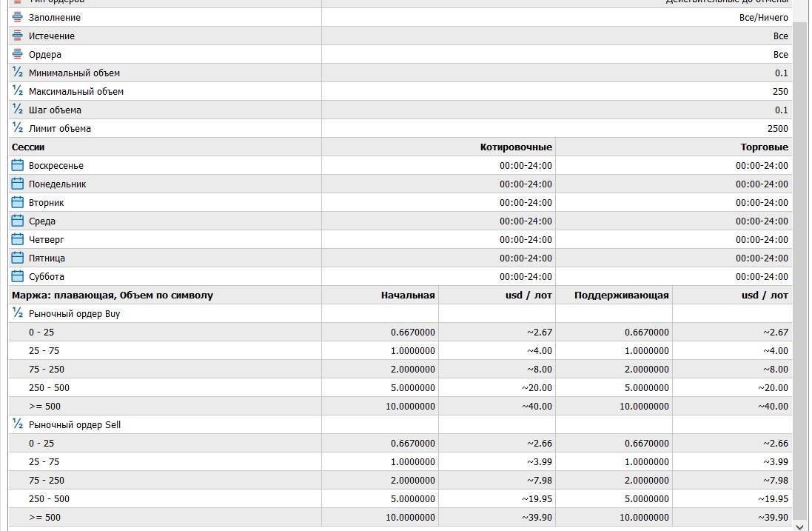Click the Сессии section header
The image size is (812, 531).
click(x=28, y=147)
